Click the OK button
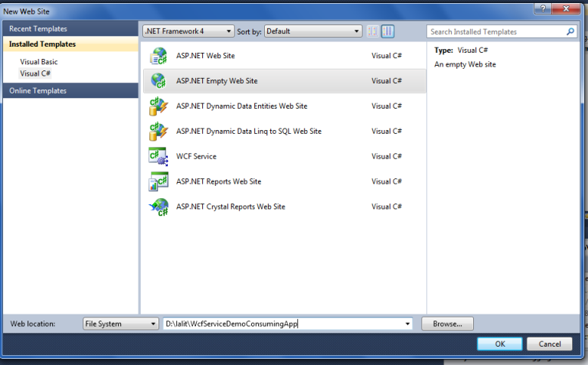Viewport: 588px width, 365px height. 499,344
